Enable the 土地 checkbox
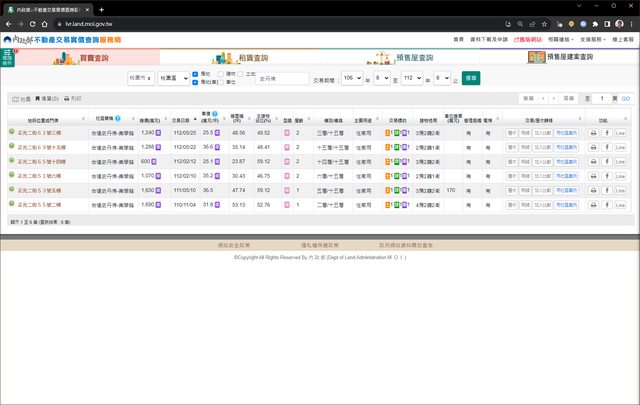This screenshot has width=640, height=405. tap(241, 73)
